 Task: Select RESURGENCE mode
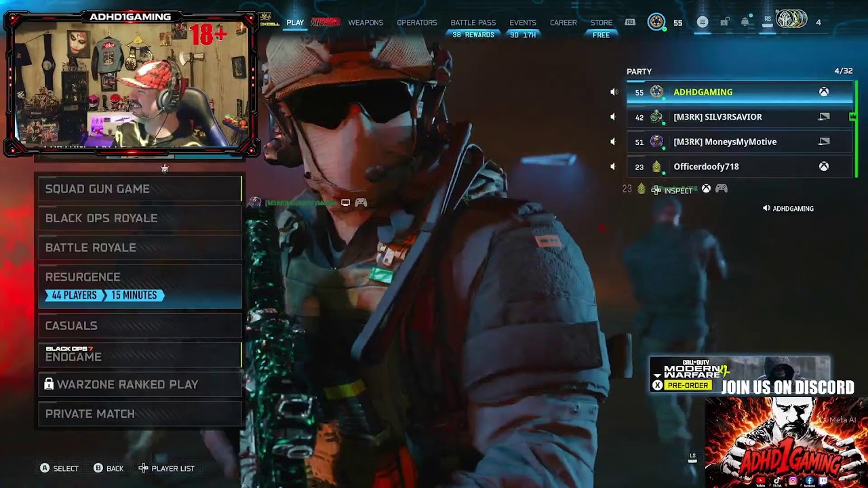click(x=140, y=286)
